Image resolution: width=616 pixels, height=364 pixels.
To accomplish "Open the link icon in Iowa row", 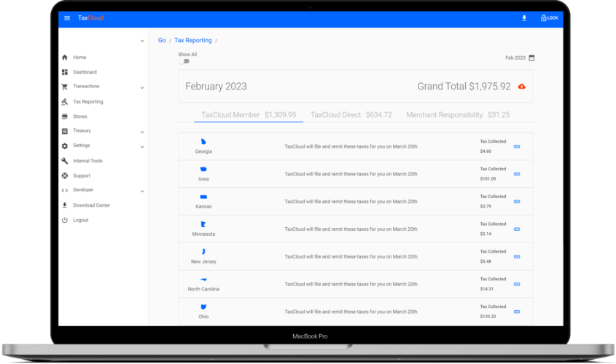I will 517,174.
